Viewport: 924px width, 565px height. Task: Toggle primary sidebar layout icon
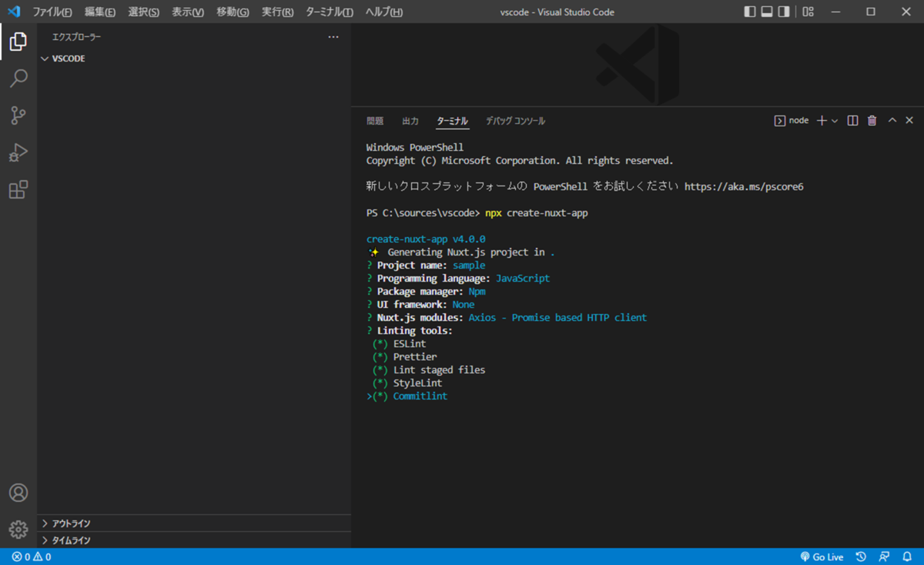click(x=750, y=12)
